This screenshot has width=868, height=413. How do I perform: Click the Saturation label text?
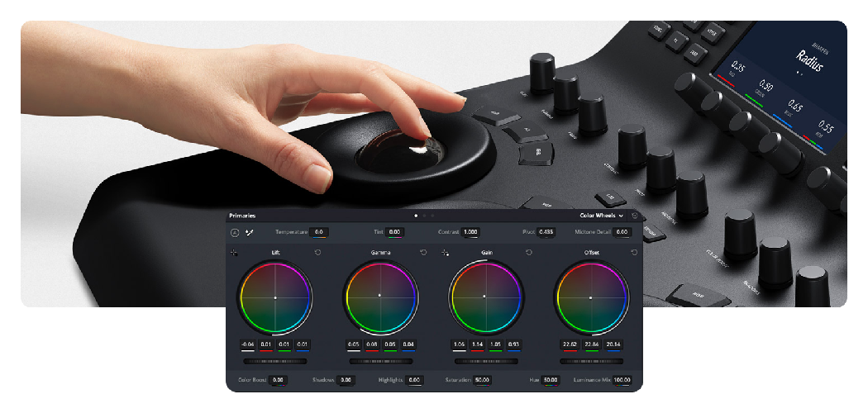[x=458, y=381]
